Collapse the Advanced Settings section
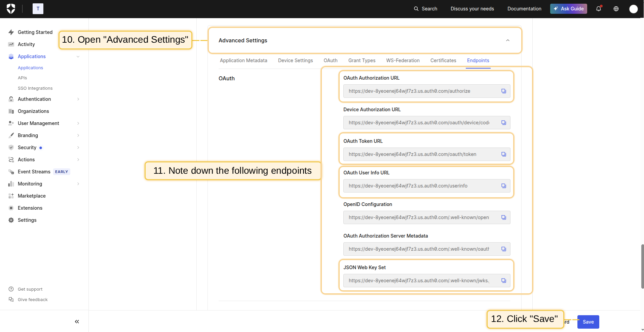The height and width of the screenshot is (332, 644). pos(507,40)
